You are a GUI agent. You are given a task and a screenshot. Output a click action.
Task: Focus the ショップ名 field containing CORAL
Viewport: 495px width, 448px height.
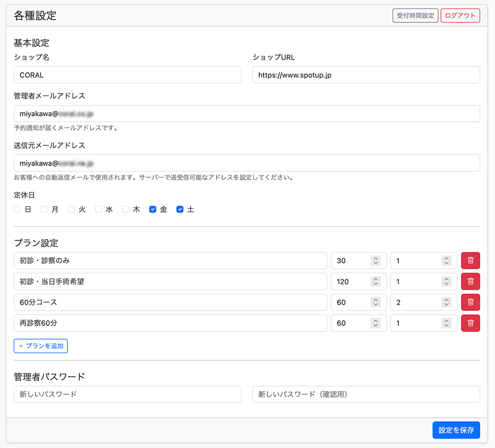[127, 75]
